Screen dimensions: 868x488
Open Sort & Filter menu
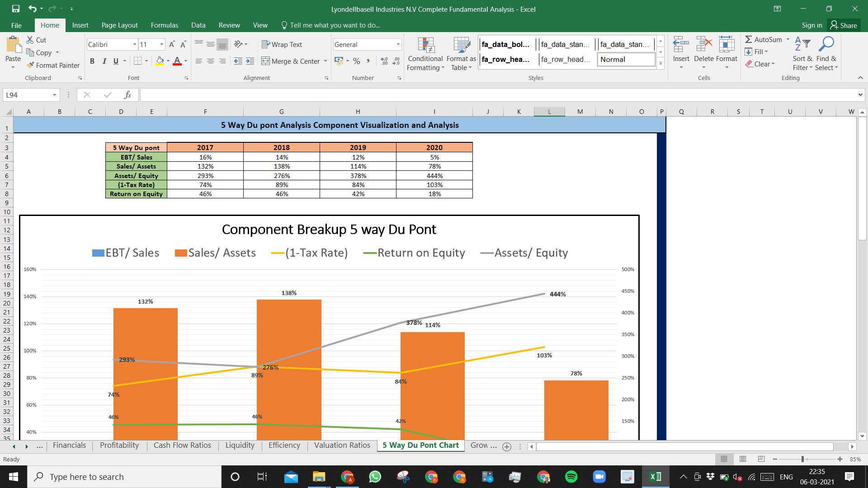point(802,54)
